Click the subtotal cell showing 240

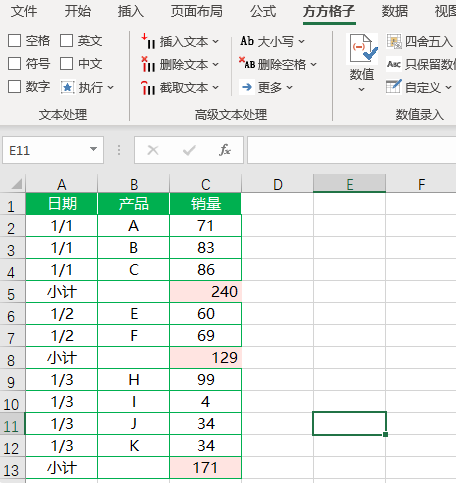click(x=206, y=292)
